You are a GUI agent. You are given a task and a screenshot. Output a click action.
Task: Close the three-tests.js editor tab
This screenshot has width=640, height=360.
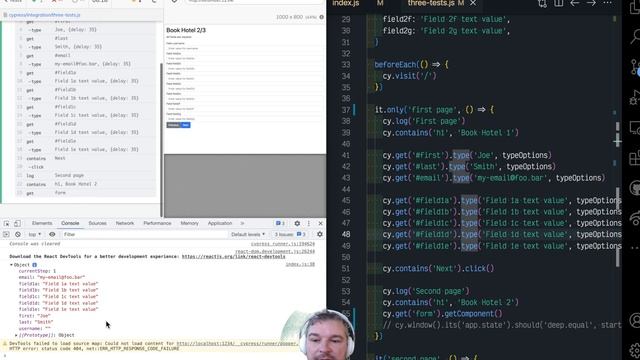click(473, 3)
